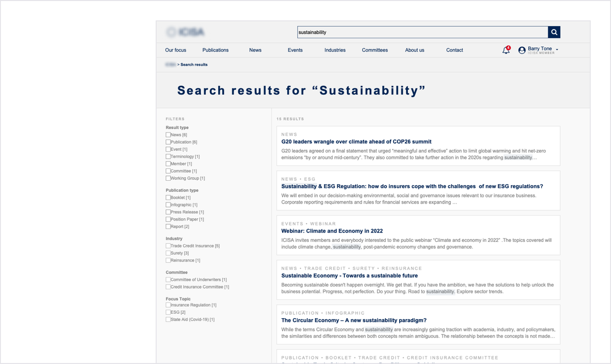Check the Press Release publication type filter

168,212
